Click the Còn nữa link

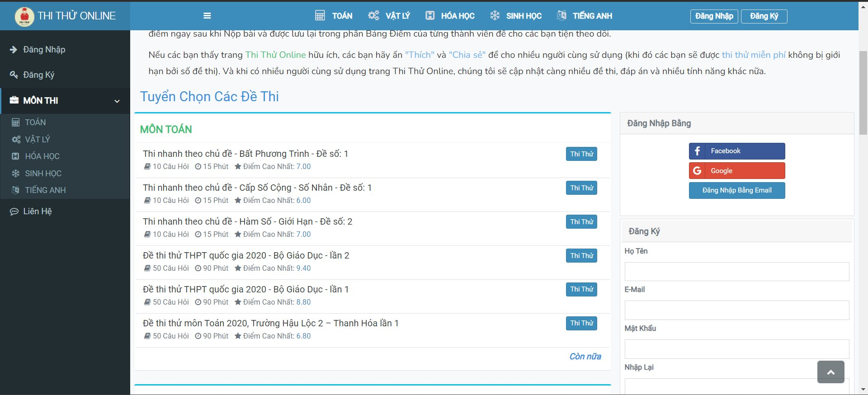tap(585, 357)
